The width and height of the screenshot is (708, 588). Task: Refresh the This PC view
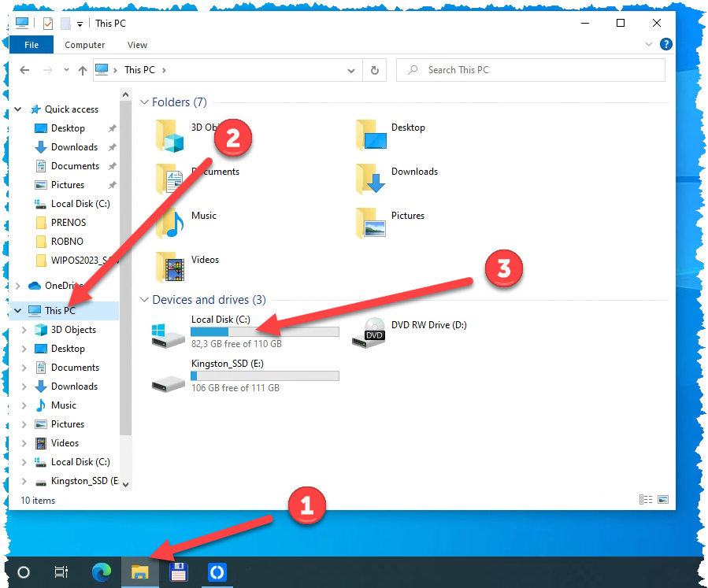376,70
